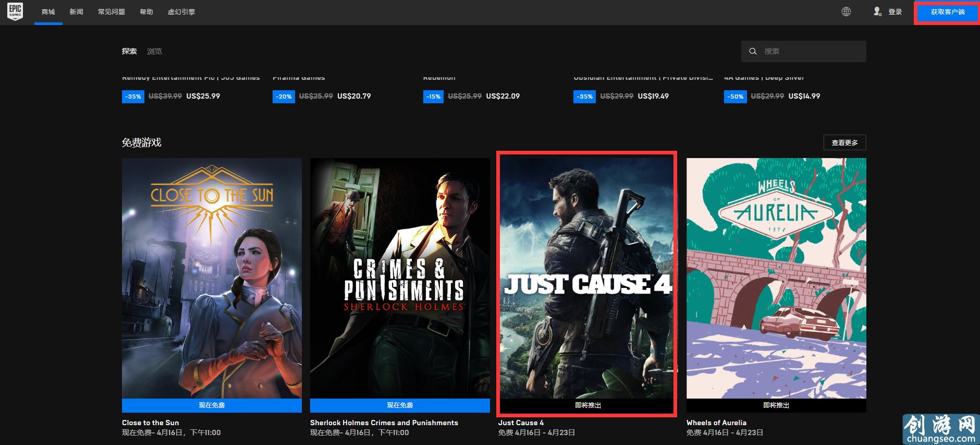The width and height of the screenshot is (980, 445).
Task: Open 虚幻引擎 Unreal Engine menu item
Action: (181, 11)
